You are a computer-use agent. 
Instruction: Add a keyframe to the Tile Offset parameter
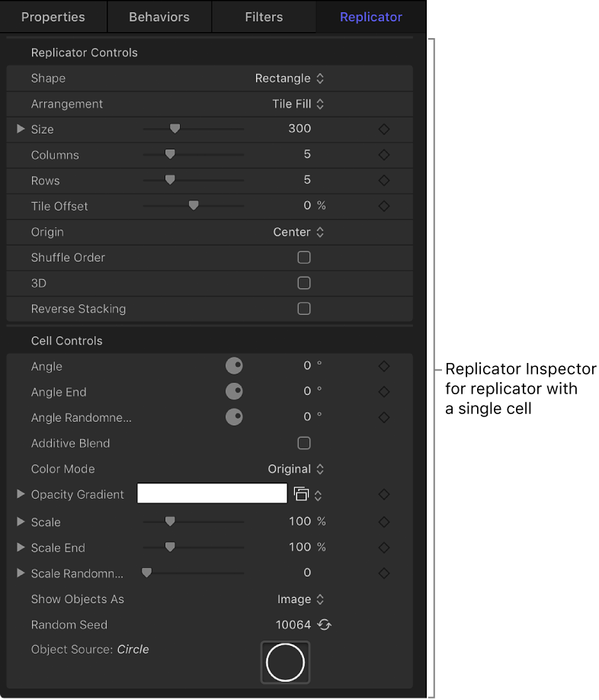[384, 206]
